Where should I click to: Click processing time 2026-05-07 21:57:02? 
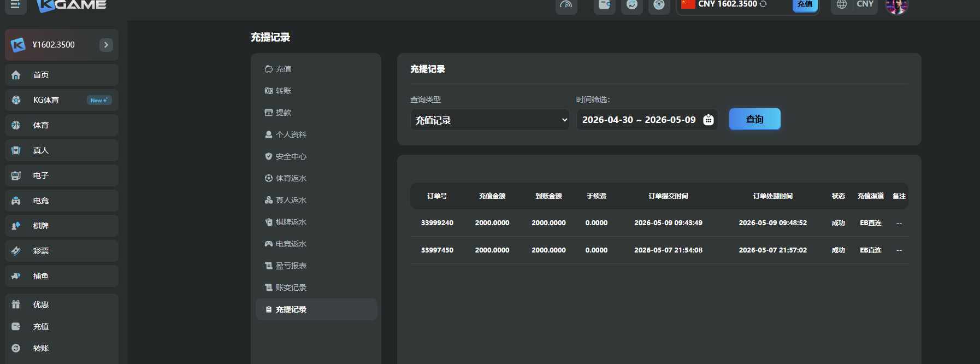click(x=772, y=250)
